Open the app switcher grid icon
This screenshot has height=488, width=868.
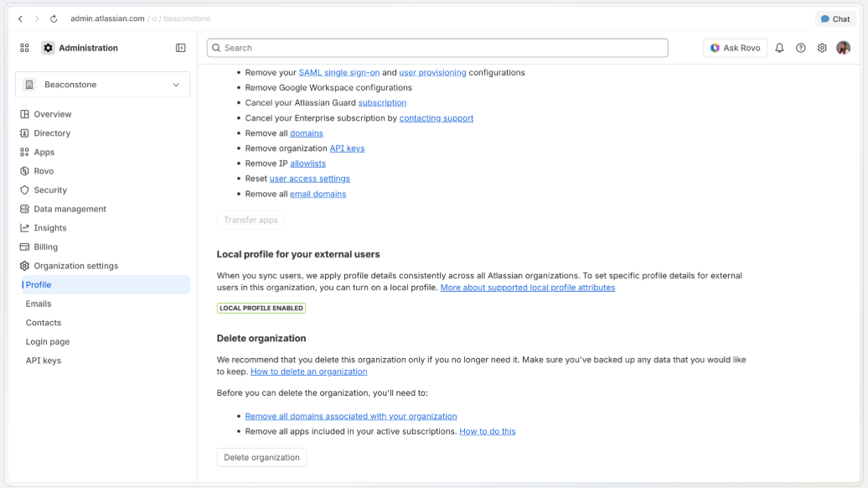click(x=24, y=48)
